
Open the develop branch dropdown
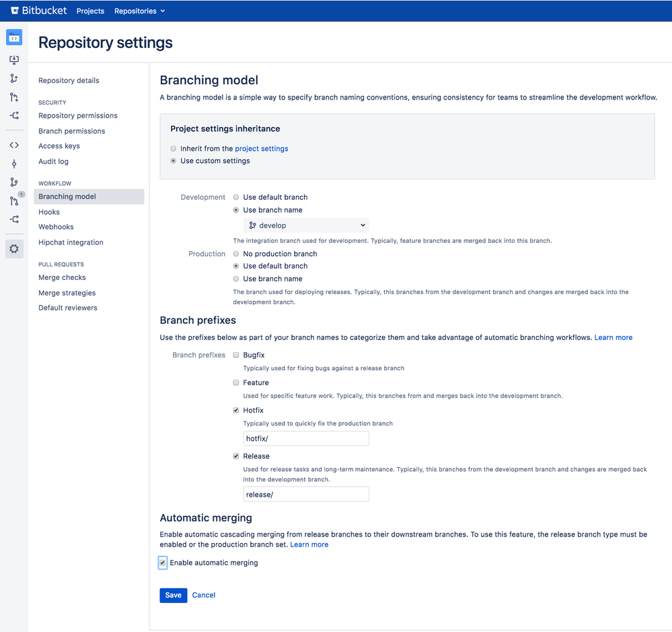pyautogui.click(x=306, y=225)
